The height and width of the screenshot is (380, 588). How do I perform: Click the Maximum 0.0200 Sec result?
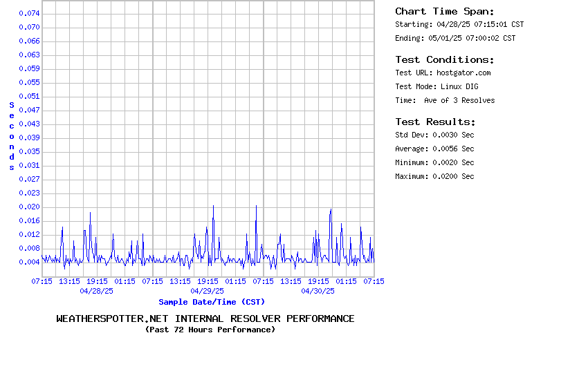(x=434, y=176)
